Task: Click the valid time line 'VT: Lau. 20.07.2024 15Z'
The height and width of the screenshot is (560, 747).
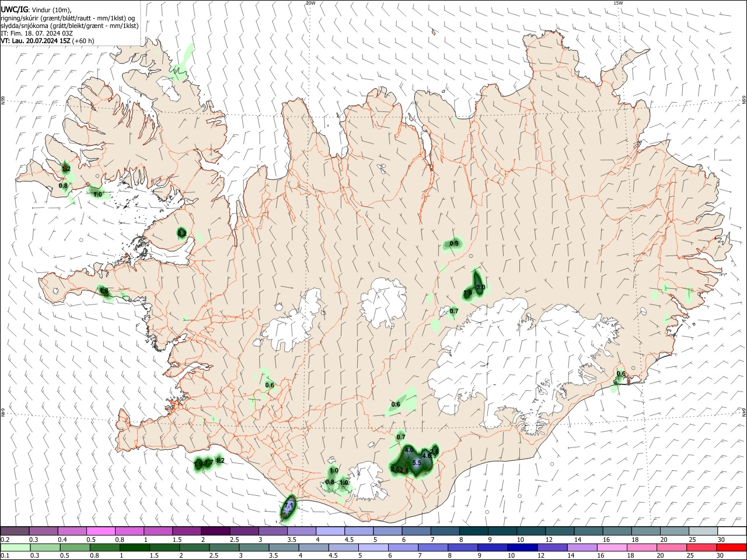Action: pyautogui.click(x=35, y=41)
